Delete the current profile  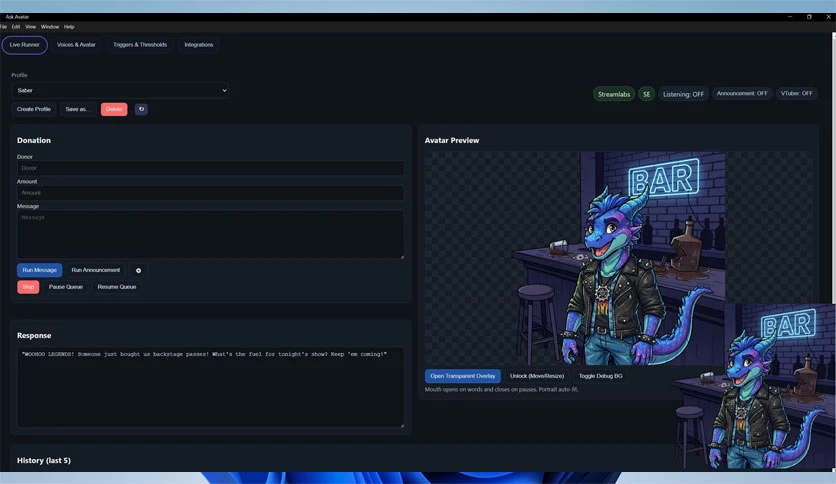[x=114, y=109]
